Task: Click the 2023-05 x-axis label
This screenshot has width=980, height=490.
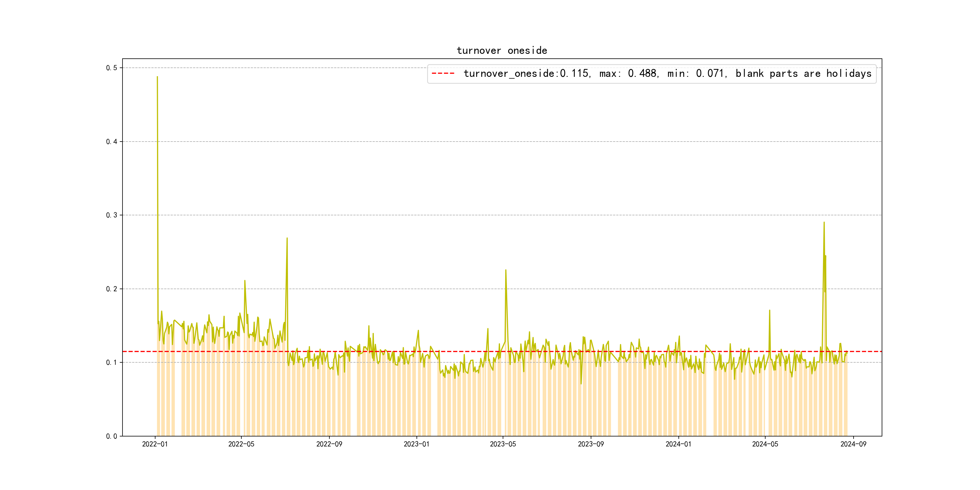Action: pos(503,444)
